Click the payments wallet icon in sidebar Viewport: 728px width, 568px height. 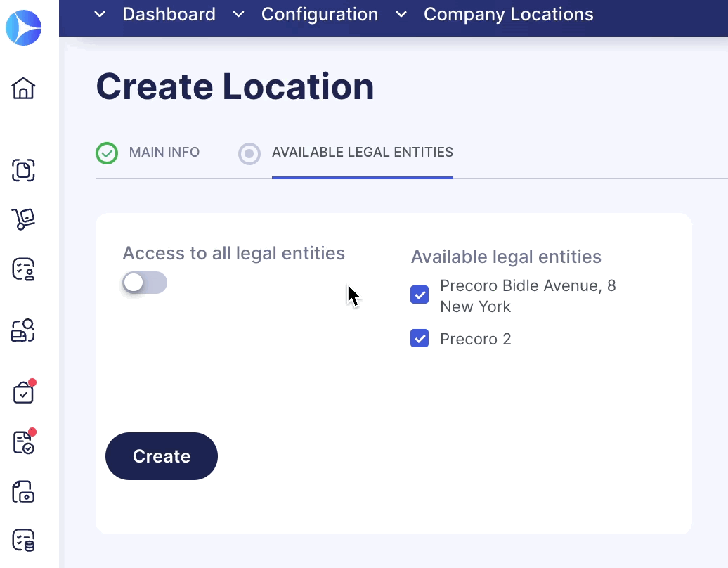coord(23,492)
